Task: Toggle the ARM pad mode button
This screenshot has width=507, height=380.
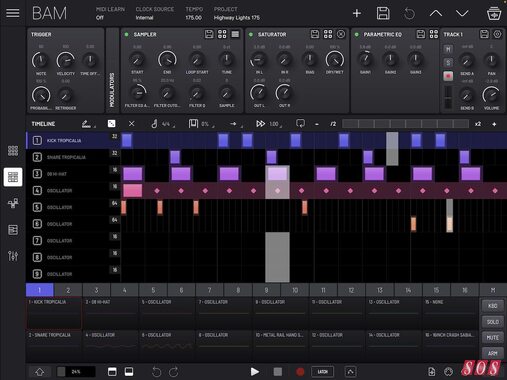Action: [x=492, y=353]
